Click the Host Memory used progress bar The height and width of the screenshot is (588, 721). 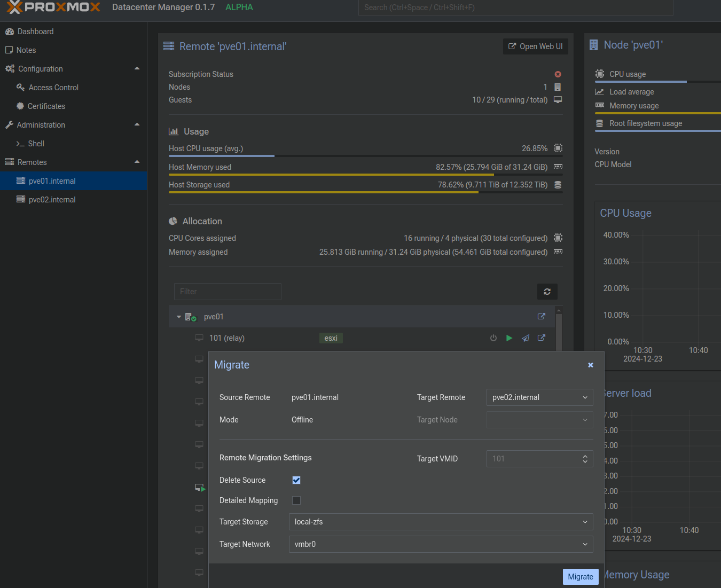click(366, 175)
